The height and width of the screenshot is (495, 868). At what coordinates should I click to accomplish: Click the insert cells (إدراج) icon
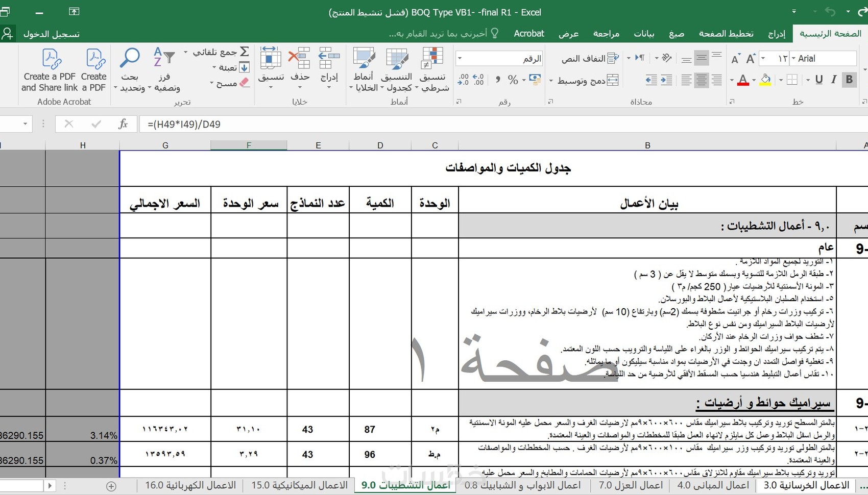(x=329, y=59)
